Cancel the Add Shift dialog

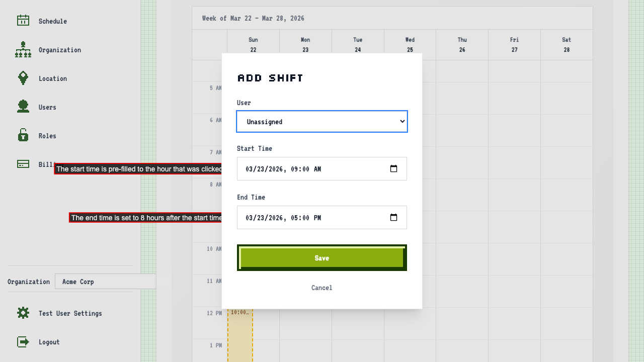tap(321, 288)
